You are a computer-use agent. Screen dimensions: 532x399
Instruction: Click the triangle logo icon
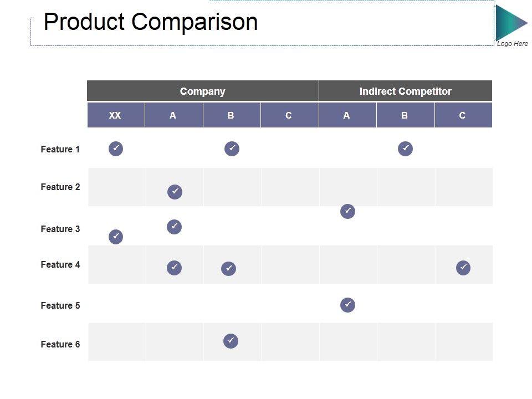(510, 22)
